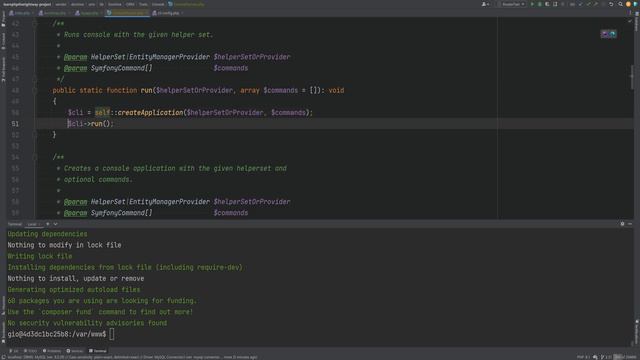This screenshot has height=360, width=640.
Task: Click the teal icon at top right corner
Action: click(x=635, y=4)
